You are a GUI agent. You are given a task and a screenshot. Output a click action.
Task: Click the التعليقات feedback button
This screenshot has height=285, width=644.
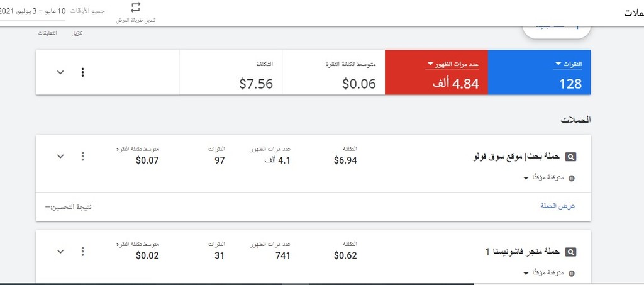(48, 33)
